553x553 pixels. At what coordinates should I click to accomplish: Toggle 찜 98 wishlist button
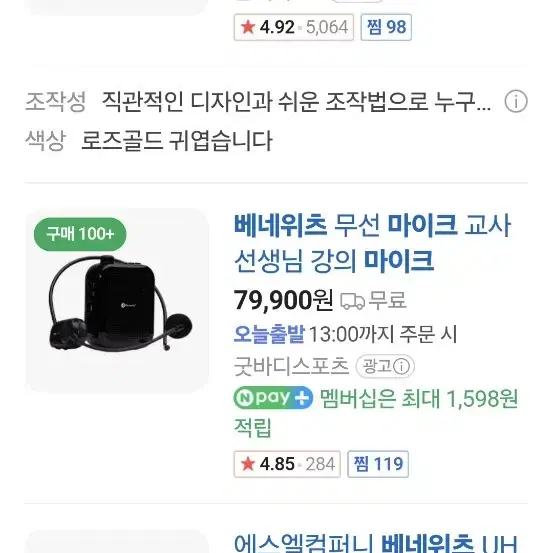point(386,27)
